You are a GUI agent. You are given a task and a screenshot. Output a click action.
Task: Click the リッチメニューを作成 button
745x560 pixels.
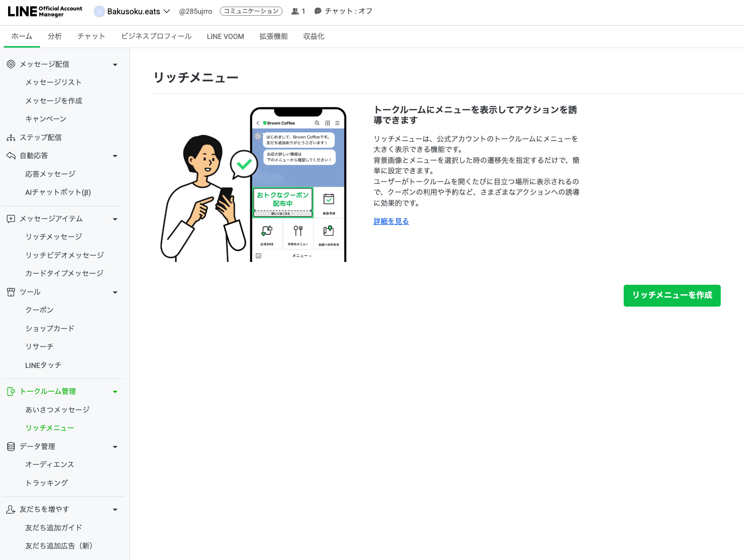pos(672,295)
